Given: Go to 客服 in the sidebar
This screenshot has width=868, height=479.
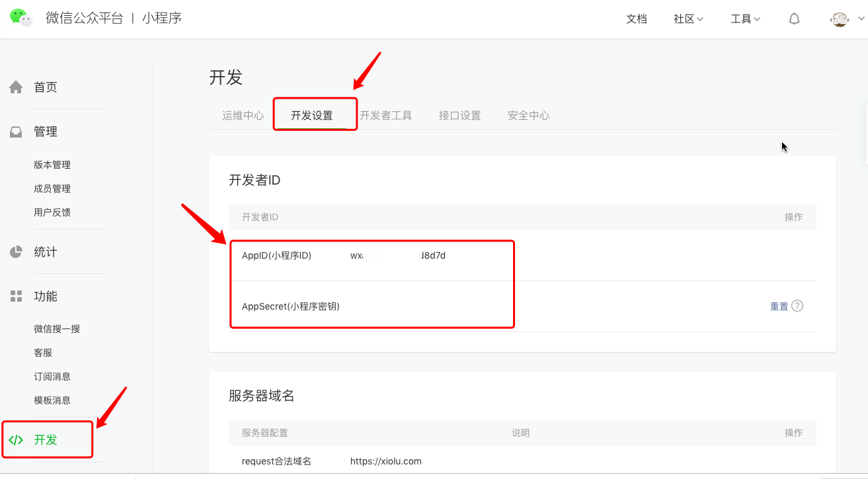Looking at the screenshot, I should point(43,353).
